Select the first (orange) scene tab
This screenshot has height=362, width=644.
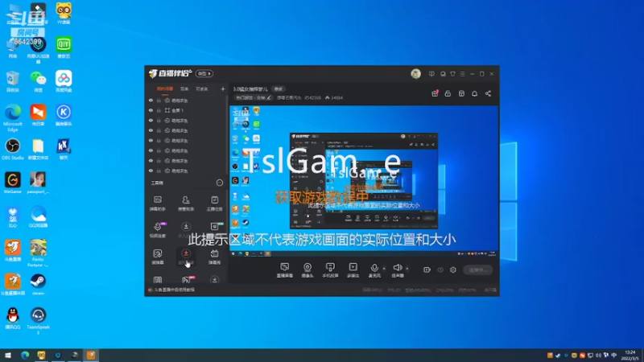click(165, 89)
